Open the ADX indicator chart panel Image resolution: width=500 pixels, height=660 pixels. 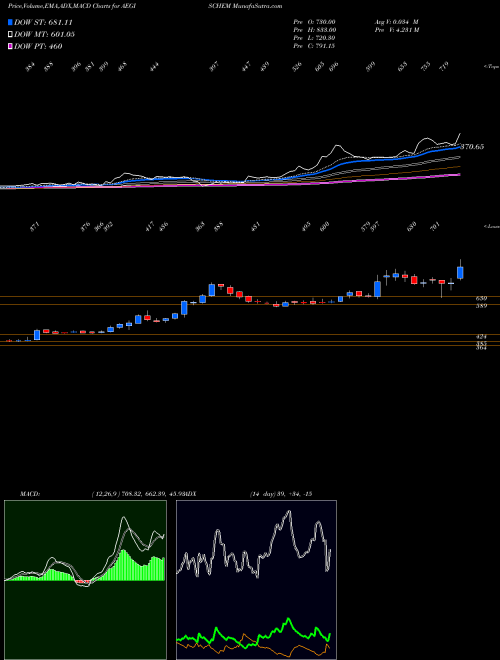[x=256, y=580]
